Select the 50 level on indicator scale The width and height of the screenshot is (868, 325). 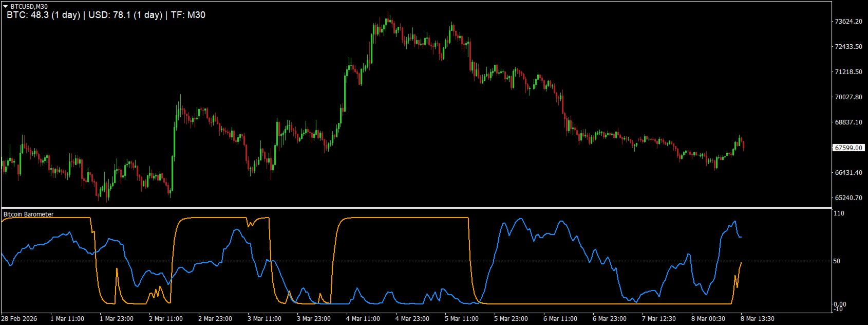coord(837,261)
